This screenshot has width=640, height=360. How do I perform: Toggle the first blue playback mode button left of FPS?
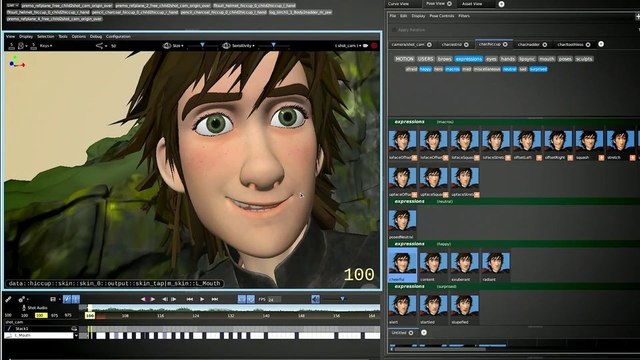tap(242, 299)
